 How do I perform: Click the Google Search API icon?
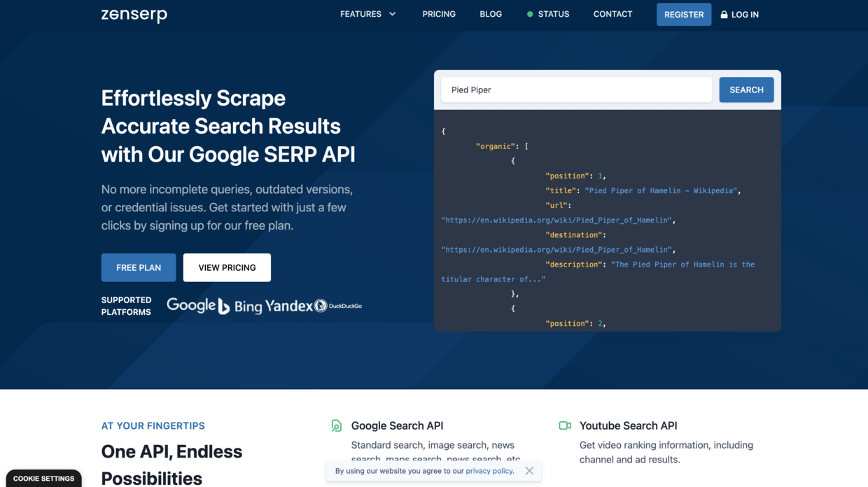tap(336, 425)
